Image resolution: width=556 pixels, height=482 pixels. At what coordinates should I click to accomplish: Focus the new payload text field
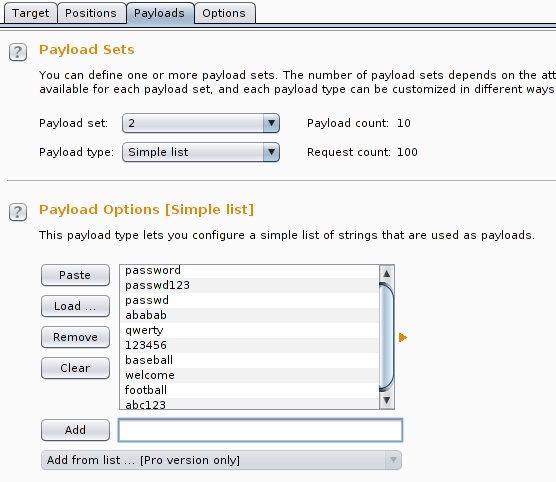(260, 430)
